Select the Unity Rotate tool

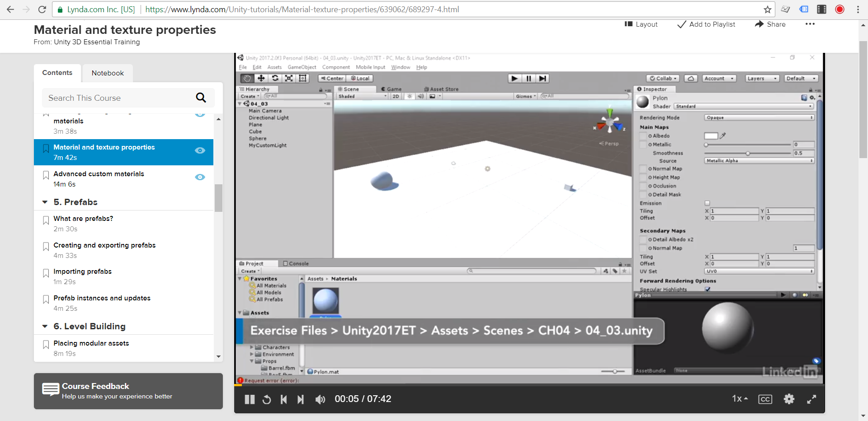275,78
